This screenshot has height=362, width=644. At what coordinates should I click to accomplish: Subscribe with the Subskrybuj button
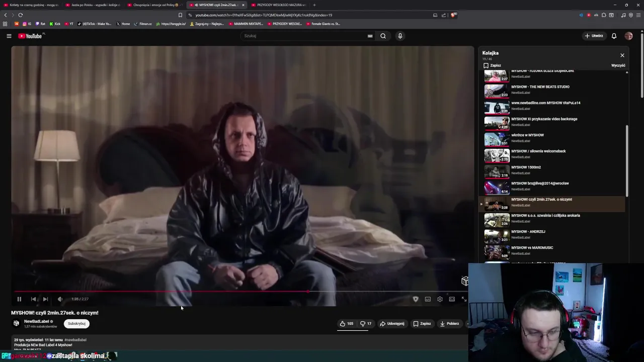[76, 324]
